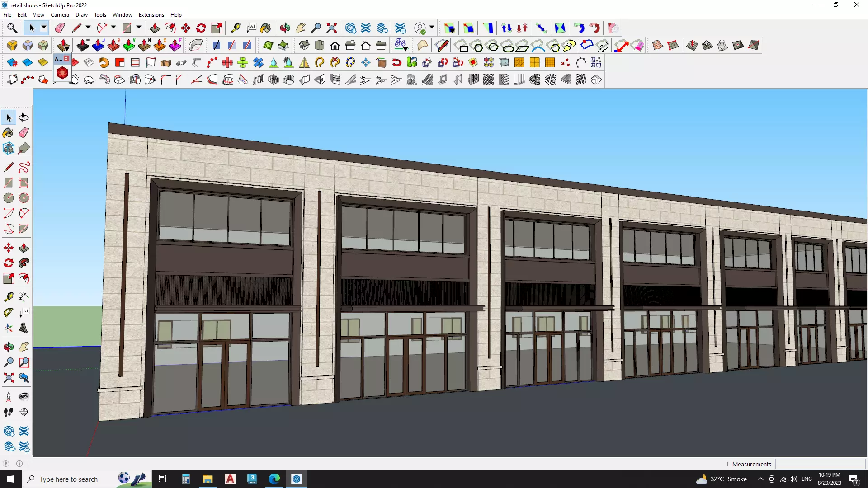Activate the Walk tool footprints icon
Screen dimensions: 868x488
[x=8, y=412]
